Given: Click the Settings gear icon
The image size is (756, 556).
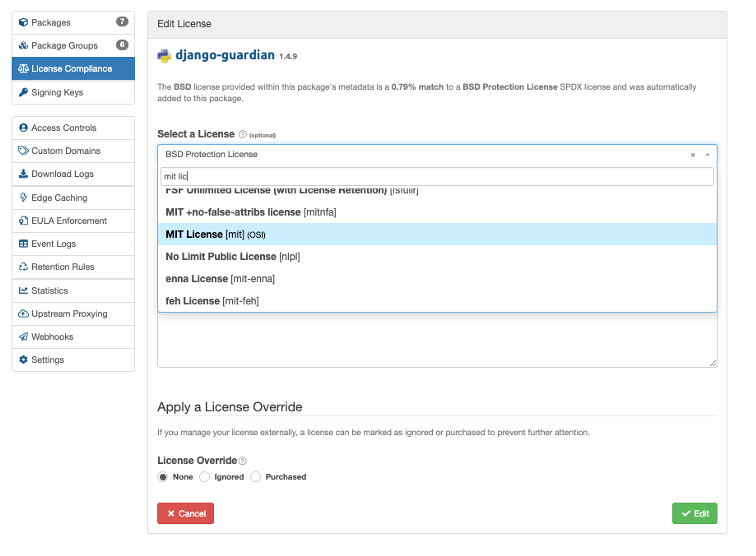Looking at the screenshot, I should click(x=23, y=359).
